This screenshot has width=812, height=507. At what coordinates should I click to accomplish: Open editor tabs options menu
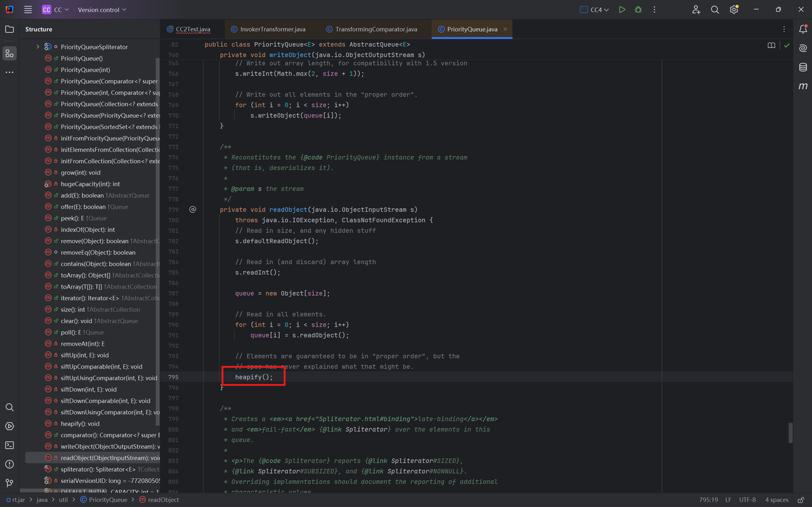(x=784, y=29)
